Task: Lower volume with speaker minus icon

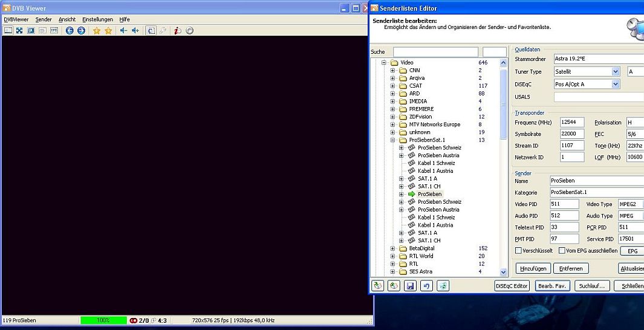Action: [123, 30]
